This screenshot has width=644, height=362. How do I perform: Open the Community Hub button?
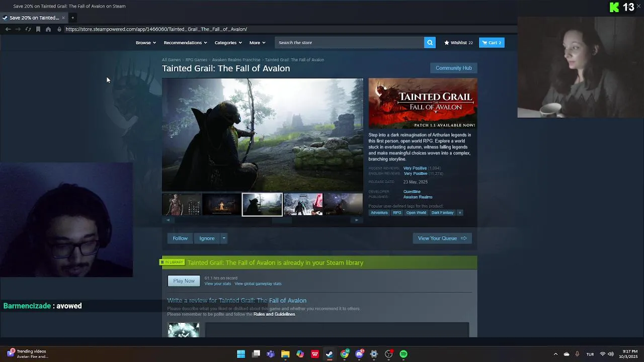point(453,68)
